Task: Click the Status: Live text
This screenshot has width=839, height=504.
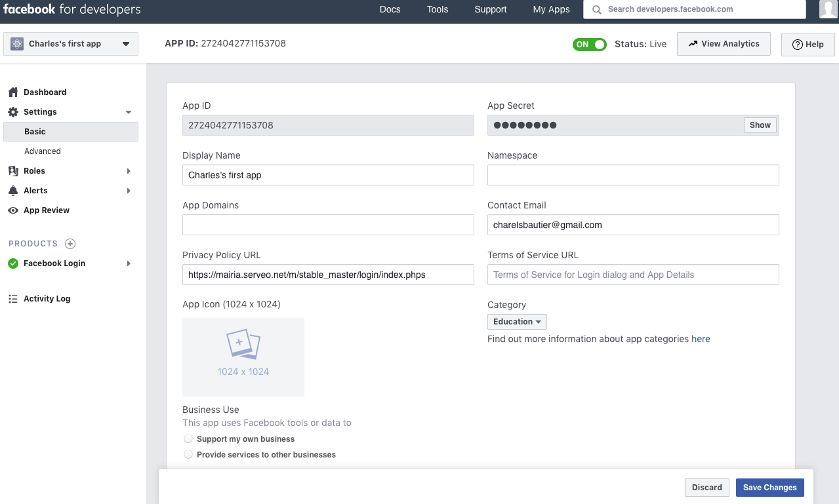Action: coord(640,45)
